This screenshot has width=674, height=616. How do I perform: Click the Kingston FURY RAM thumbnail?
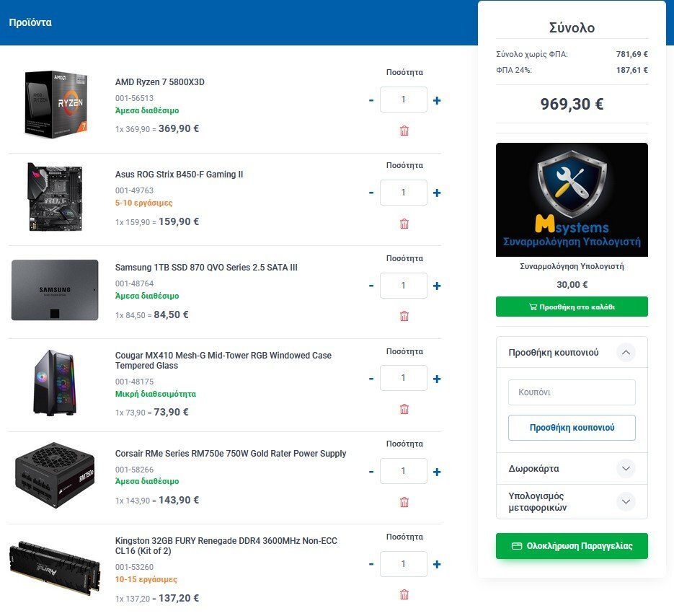pyautogui.click(x=55, y=568)
